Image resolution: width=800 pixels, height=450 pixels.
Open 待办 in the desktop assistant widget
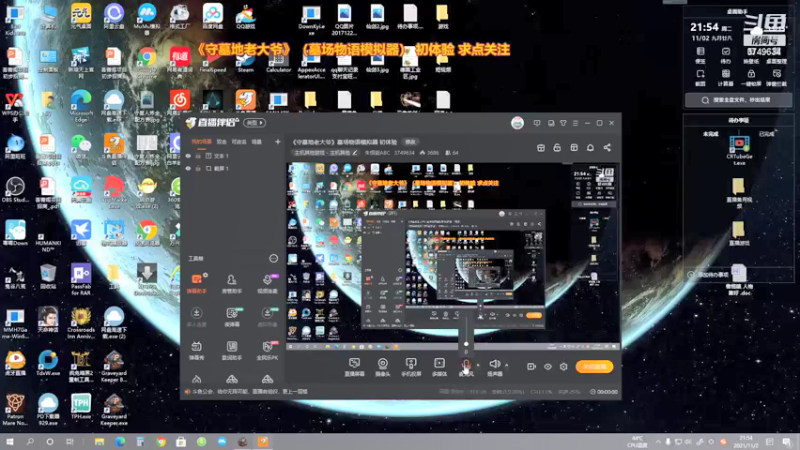[x=726, y=55]
